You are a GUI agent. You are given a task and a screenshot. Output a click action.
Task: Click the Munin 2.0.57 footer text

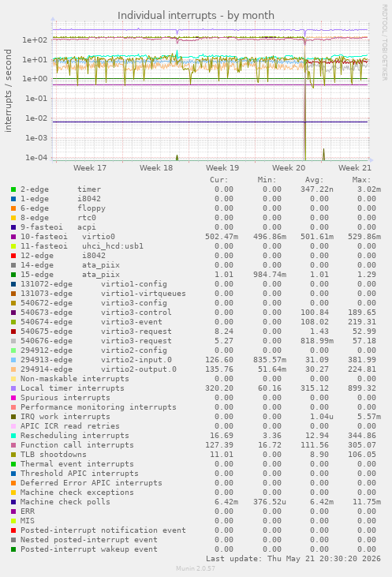click(196, 568)
